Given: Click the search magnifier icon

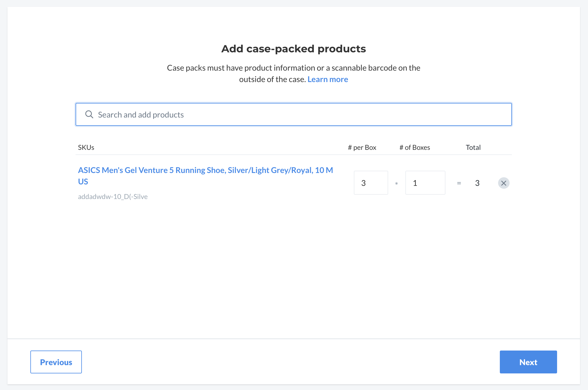Looking at the screenshot, I should [x=89, y=114].
